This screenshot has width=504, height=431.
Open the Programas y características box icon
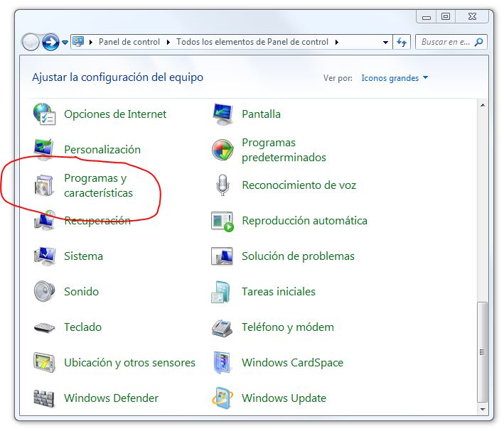point(44,185)
